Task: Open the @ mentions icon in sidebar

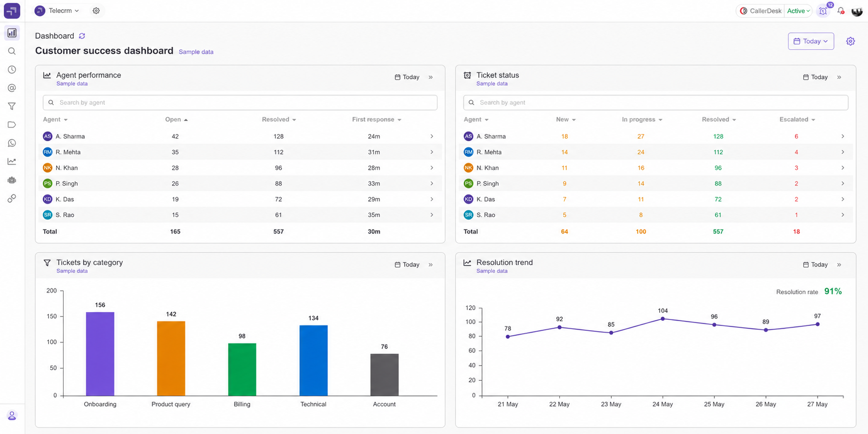Action: (12, 88)
